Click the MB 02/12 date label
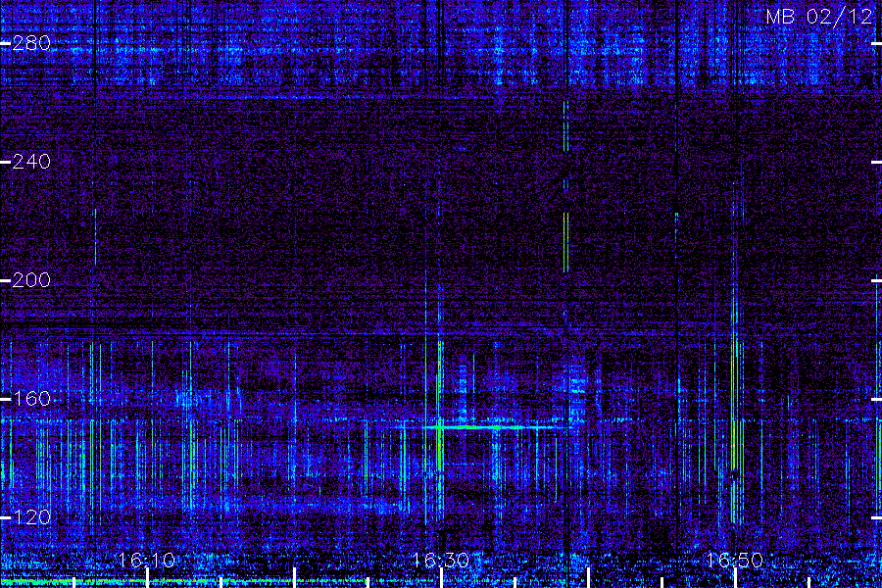This screenshot has width=882, height=588. point(819,17)
